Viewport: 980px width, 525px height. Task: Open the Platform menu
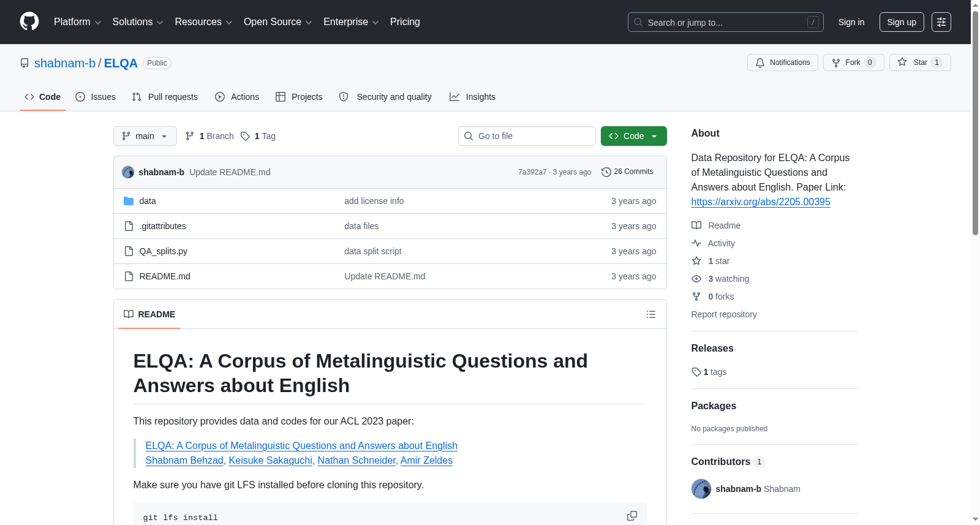pyautogui.click(x=77, y=22)
